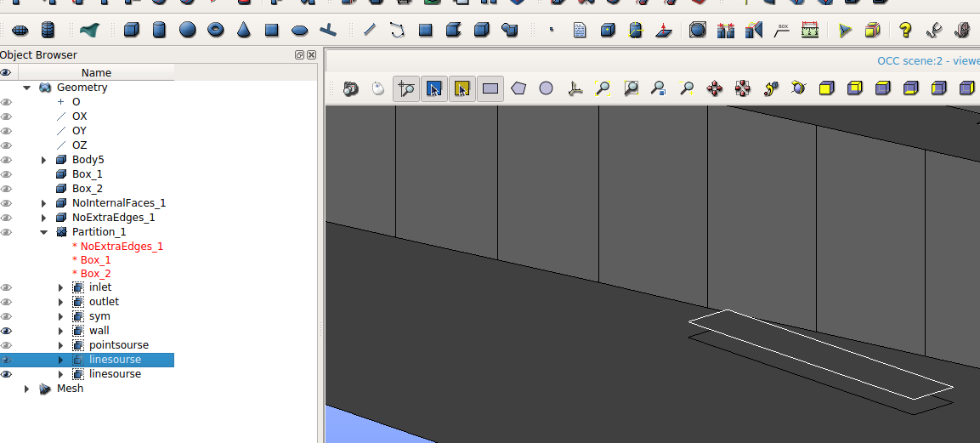Activate the Panning tool in viewer
Image resolution: width=980 pixels, height=443 pixels.
(715, 88)
